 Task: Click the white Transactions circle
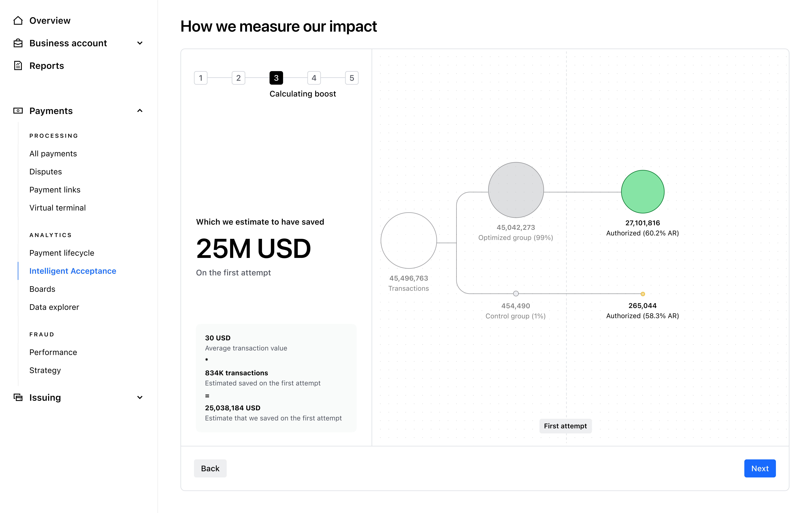[409, 241]
